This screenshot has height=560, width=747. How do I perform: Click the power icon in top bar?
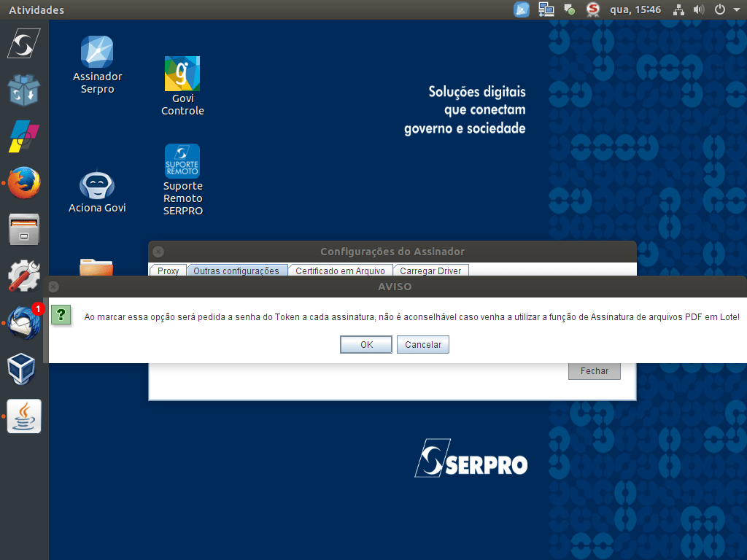pos(720,9)
